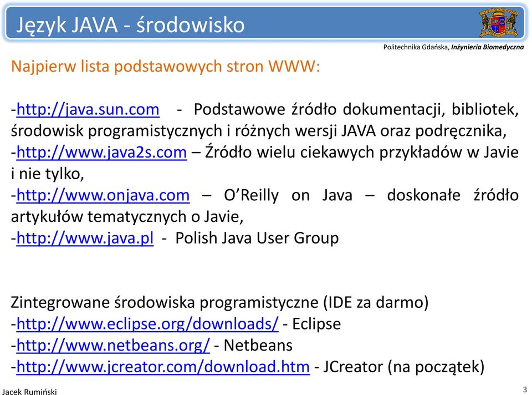This screenshot has width=532, height=395.
Task: Open the http://java.sun.com link
Action: pos(88,110)
